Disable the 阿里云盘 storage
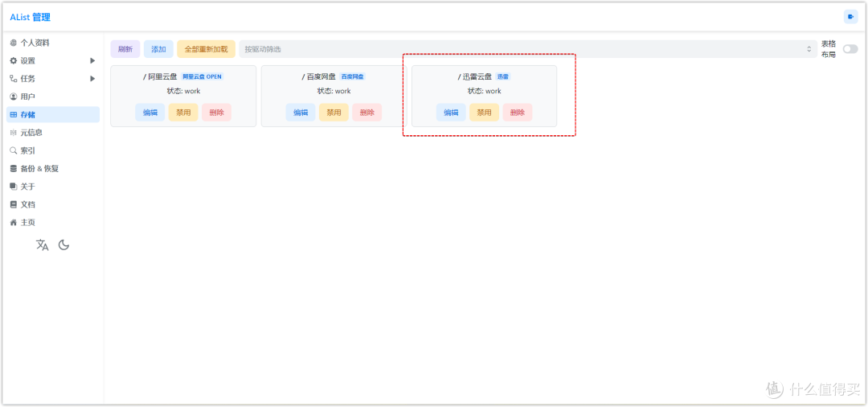 [183, 113]
